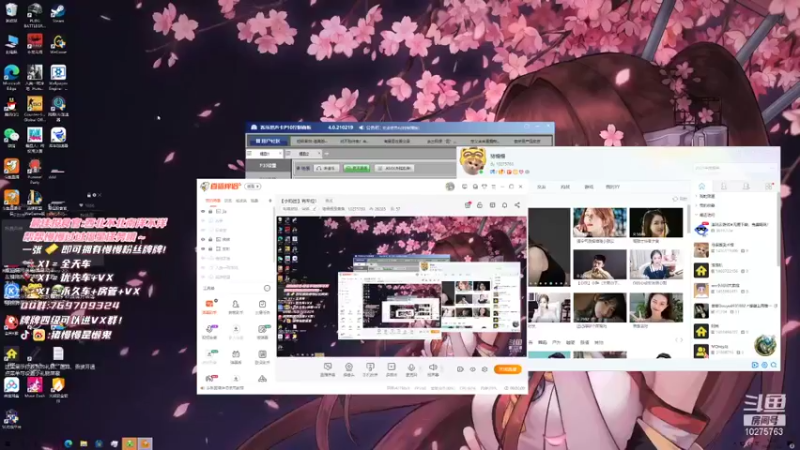Click the orange start streaming button

[508, 369]
